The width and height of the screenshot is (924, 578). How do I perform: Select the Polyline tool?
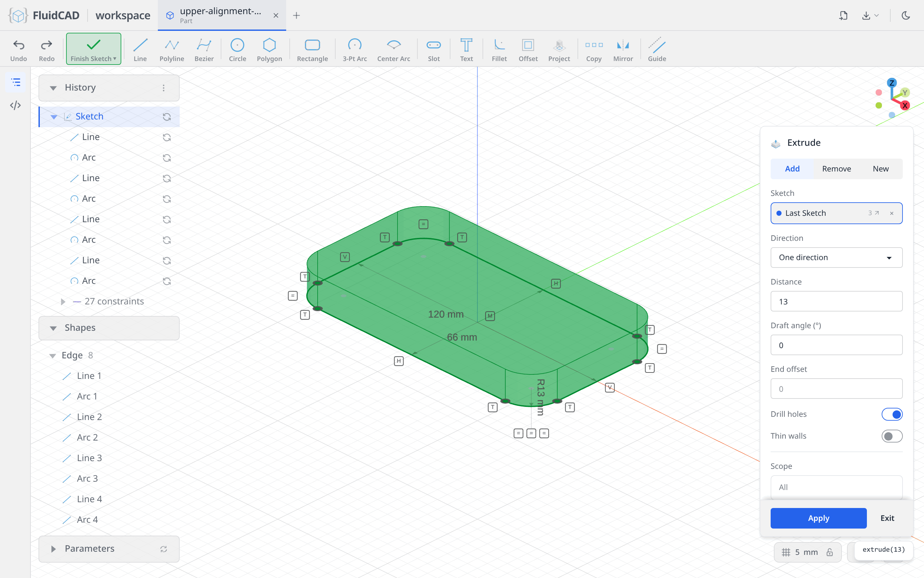(172, 50)
